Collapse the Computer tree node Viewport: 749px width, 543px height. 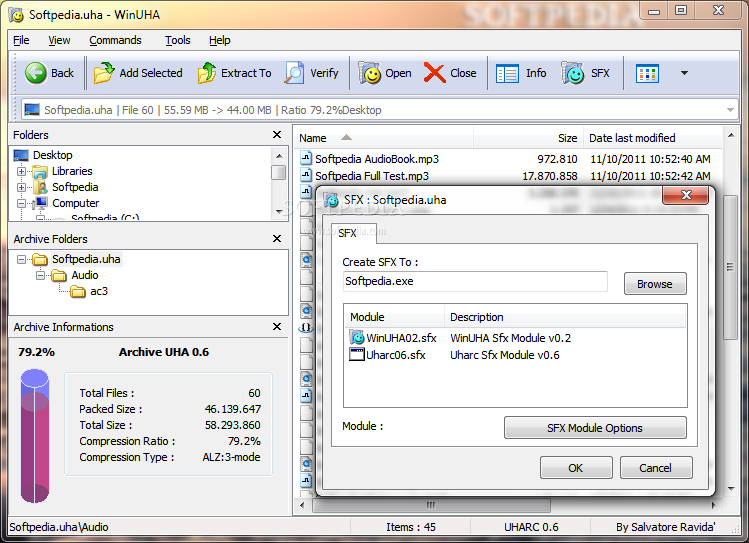(21, 203)
